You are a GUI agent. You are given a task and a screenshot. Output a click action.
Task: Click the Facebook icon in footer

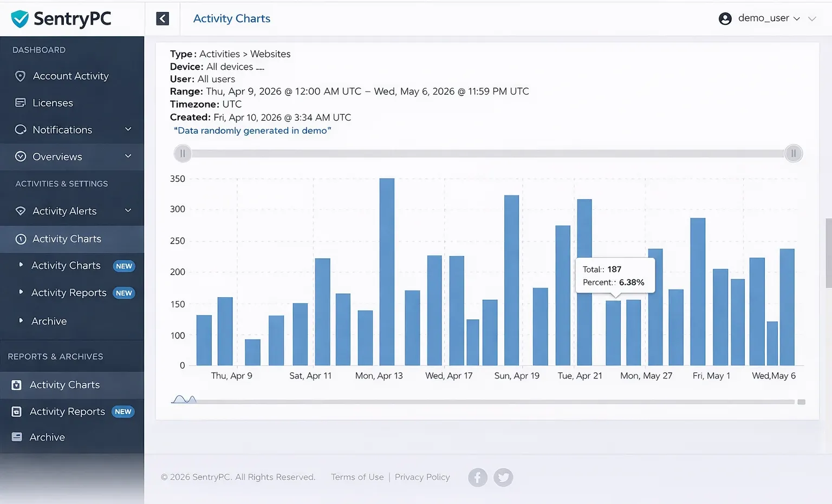(x=477, y=477)
